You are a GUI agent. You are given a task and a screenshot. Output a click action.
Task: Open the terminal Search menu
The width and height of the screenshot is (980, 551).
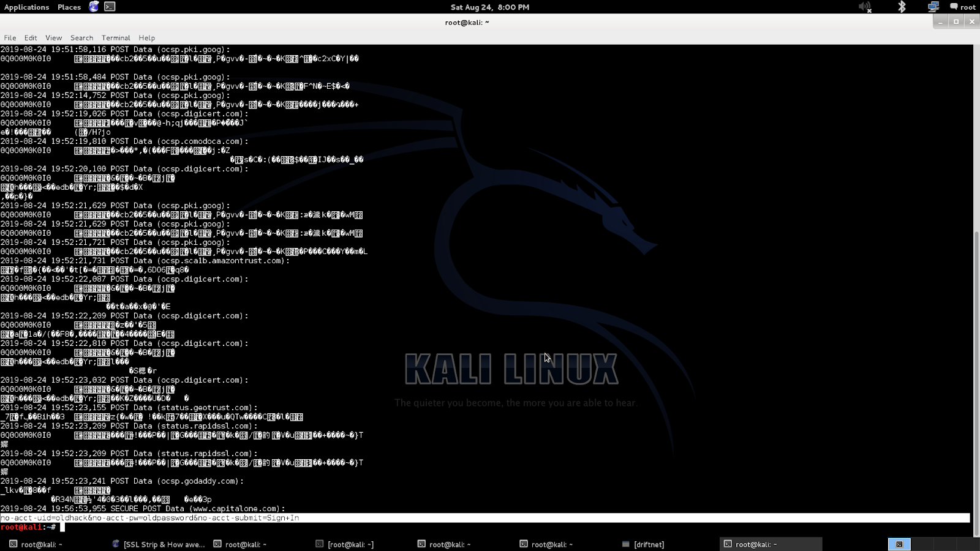pos(81,37)
